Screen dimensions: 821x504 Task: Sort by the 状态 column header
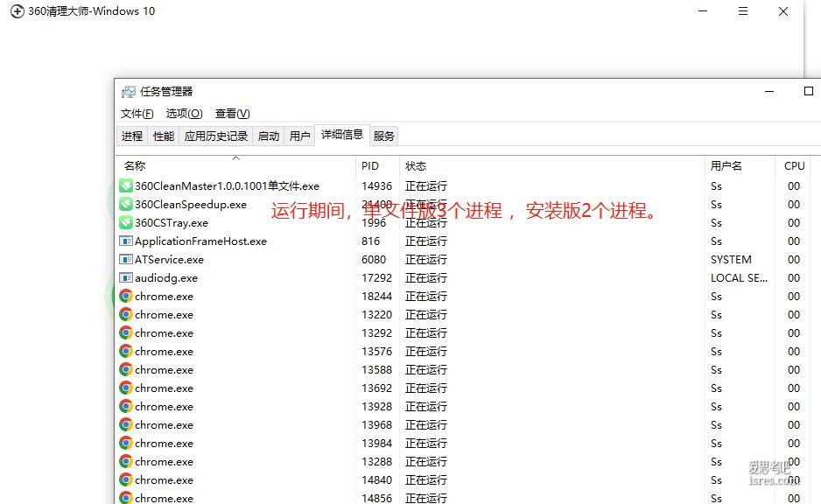tap(552, 166)
